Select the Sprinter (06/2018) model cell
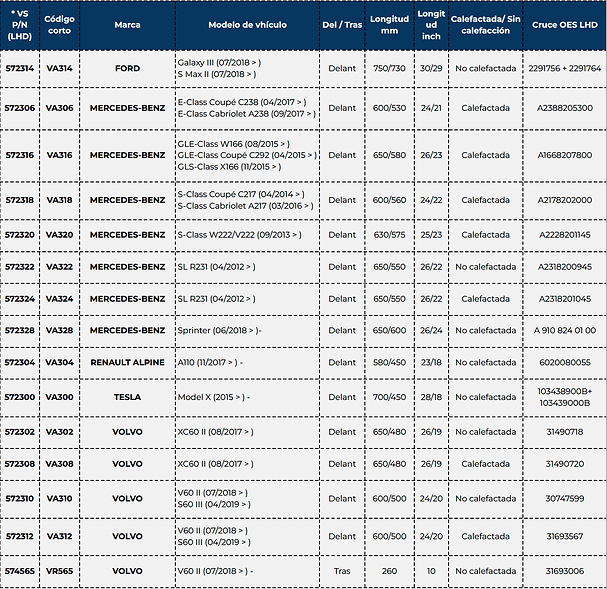Screen dimensions: 607x589 (x=219, y=330)
